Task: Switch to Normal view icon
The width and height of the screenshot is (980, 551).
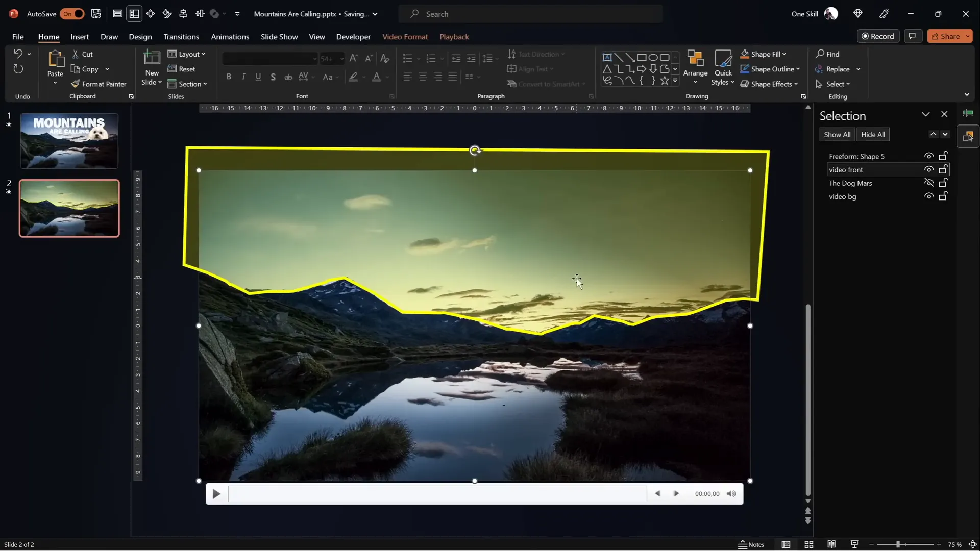Action: pyautogui.click(x=786, y=544)
